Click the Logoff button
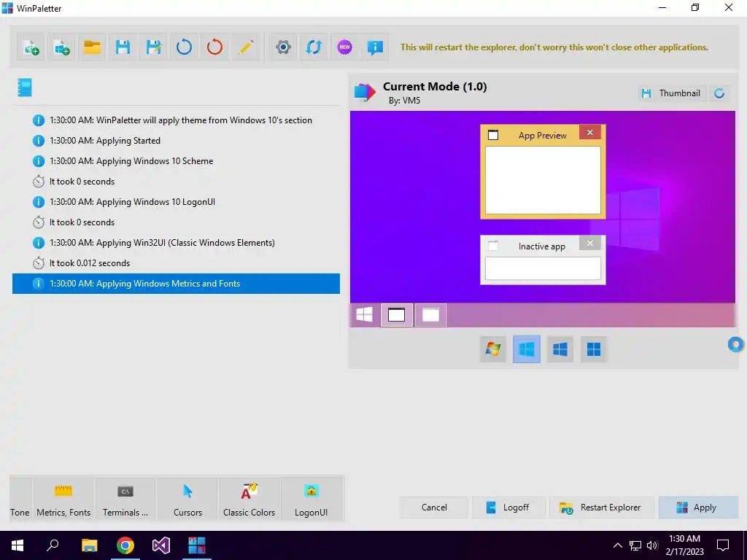This screenshot has height=560, width=747. coord(508,507)
